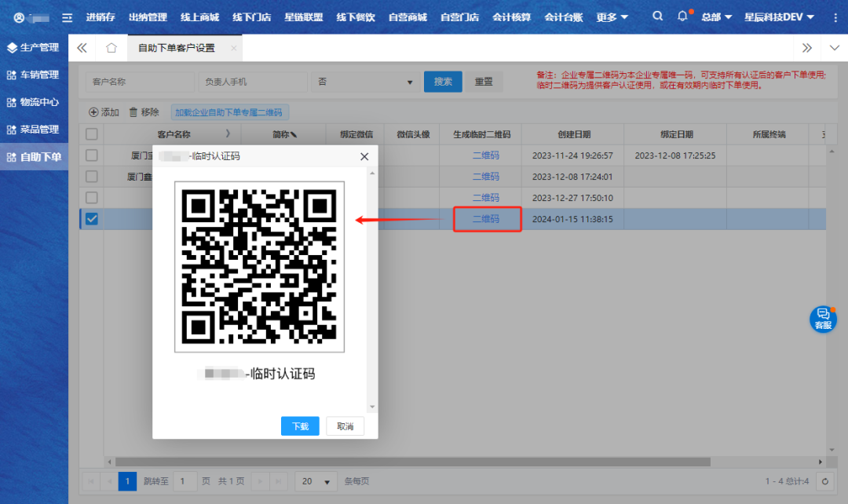Click the search magnifier icon in top bar
848x504 pixels.
click(x=658, y=16)
